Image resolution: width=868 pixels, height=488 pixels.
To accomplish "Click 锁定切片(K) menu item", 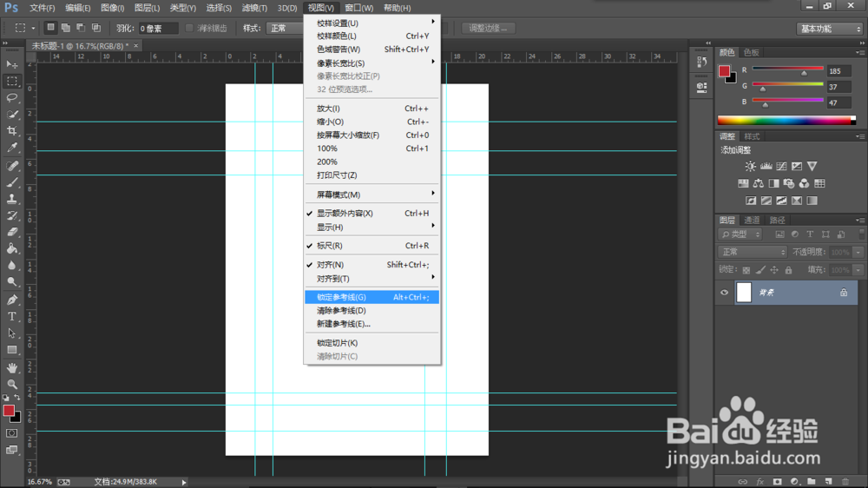I will (x=372, y=343).
